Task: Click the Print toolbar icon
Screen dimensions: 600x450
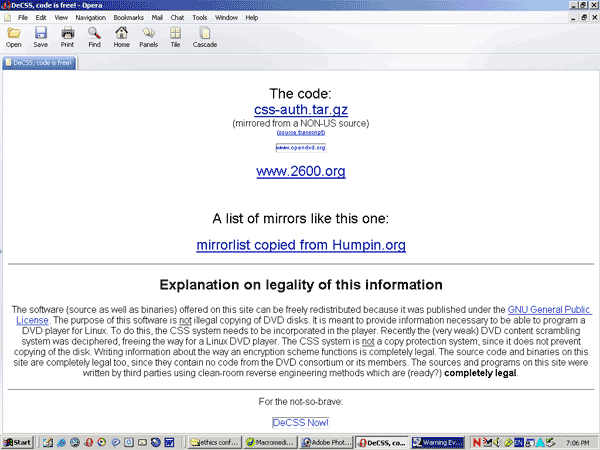Action: click(67, 33)
